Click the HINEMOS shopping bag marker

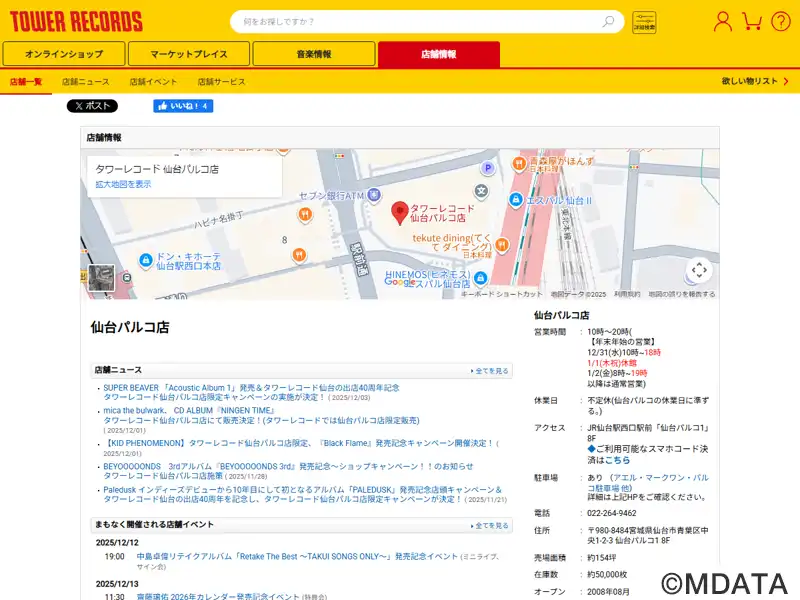click(480, 278)
